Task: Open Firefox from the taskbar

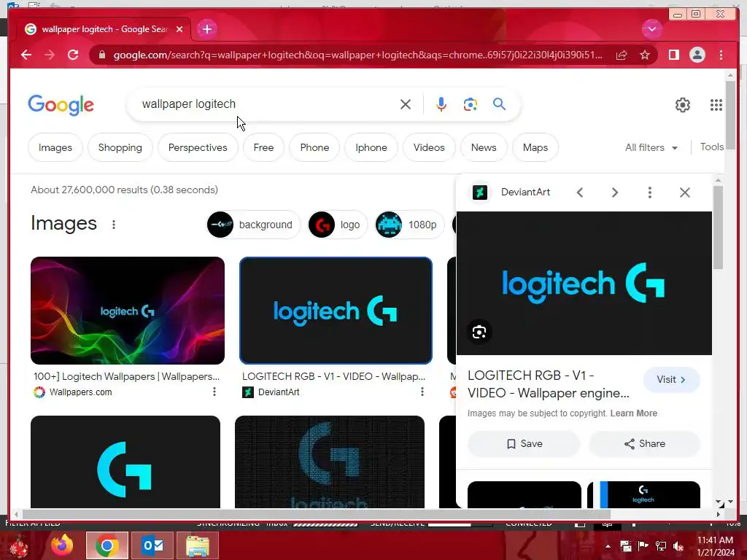Action: (62, 545)
